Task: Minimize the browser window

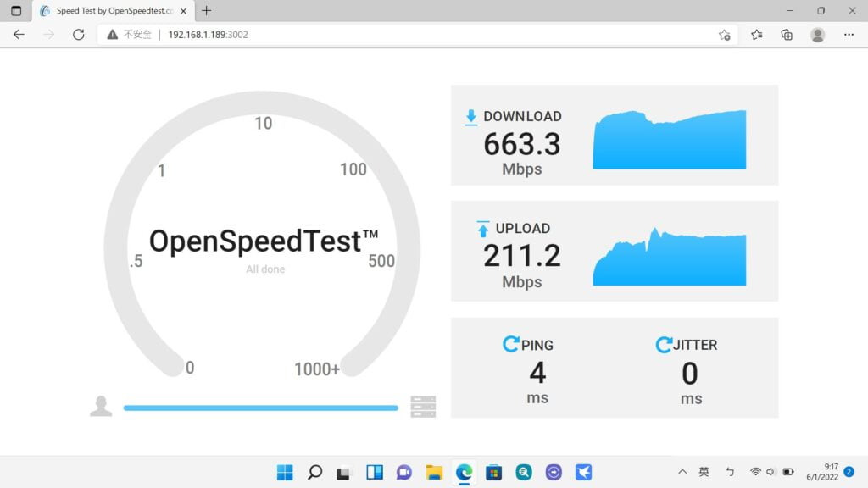Action: pos(790,10)
